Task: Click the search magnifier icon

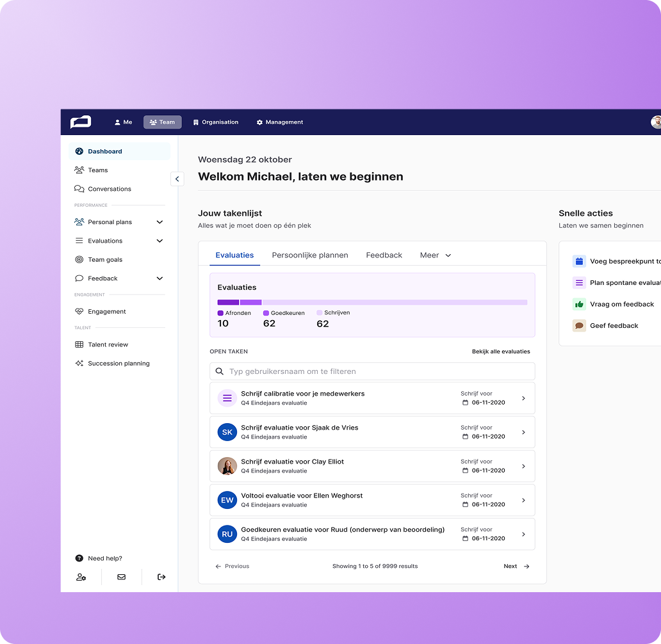Action: [220, 371]
